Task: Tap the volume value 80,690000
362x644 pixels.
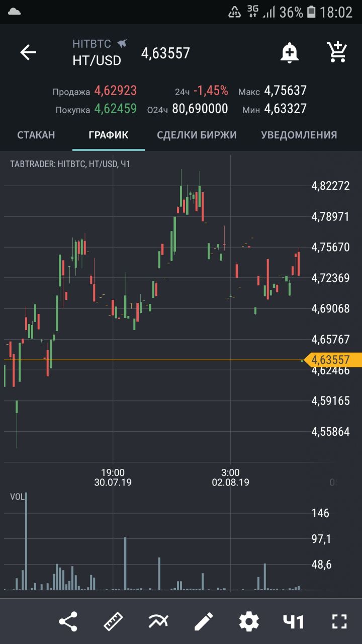Action: pyautogui.click(x=200, y=109)
